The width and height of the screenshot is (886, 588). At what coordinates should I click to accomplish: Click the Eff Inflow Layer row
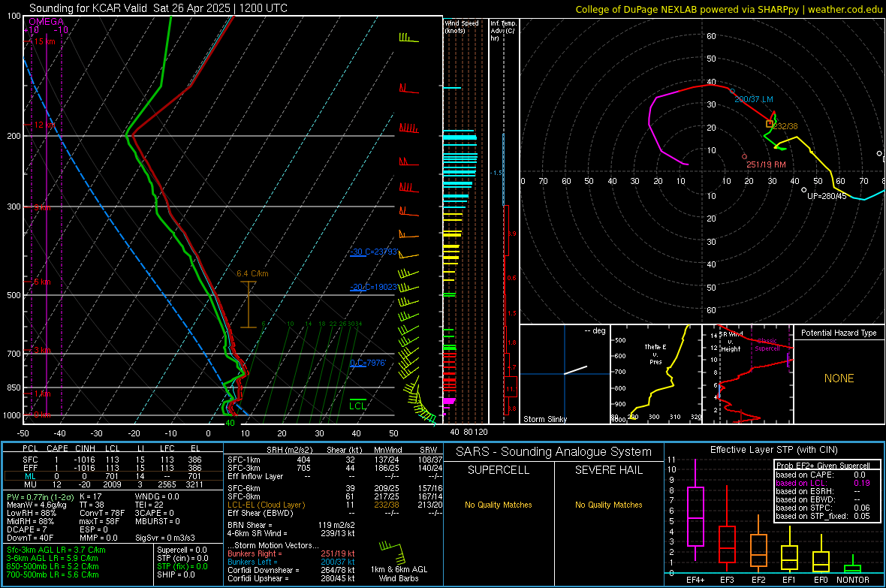click(x=335, y=476)
